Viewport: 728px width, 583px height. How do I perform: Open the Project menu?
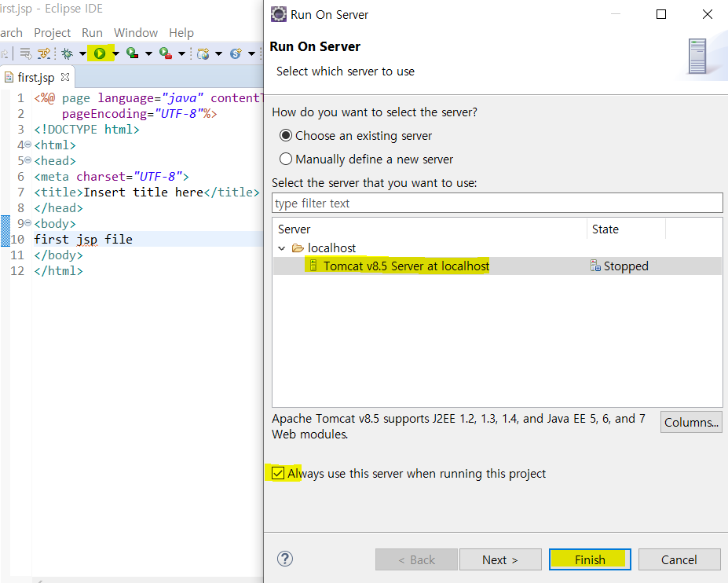coord(52,33)
